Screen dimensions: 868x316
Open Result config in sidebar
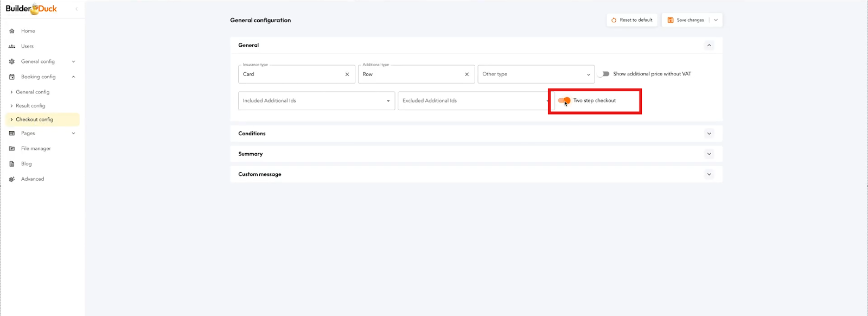pyautogui.click(x=30, y=106)
